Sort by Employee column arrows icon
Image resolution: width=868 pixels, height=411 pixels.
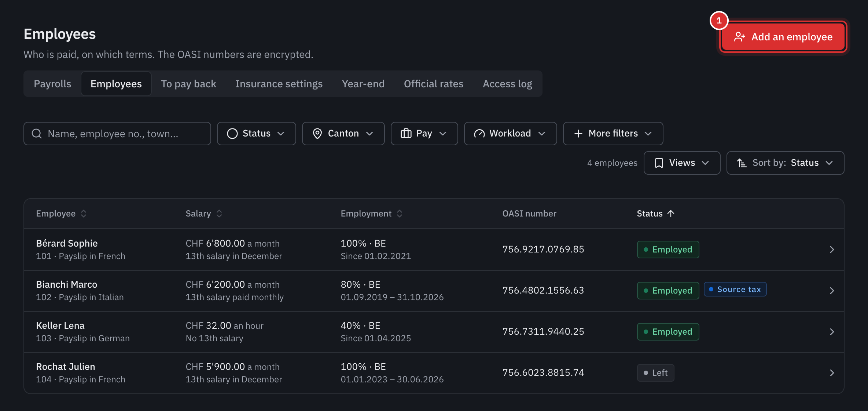(x=84, y=214)
